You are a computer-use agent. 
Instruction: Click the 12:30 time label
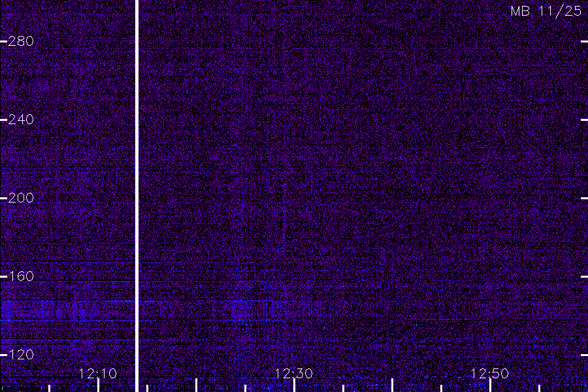(x=293, y=374)
